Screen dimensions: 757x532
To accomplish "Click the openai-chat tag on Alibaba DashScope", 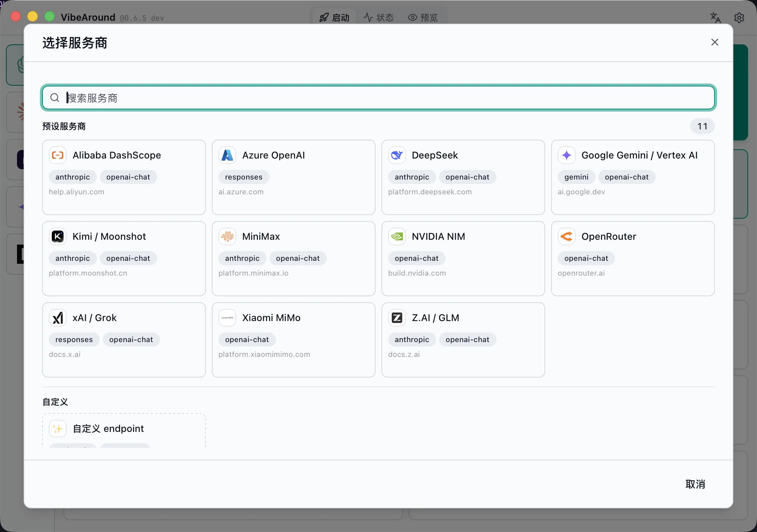I will [128, 177].
